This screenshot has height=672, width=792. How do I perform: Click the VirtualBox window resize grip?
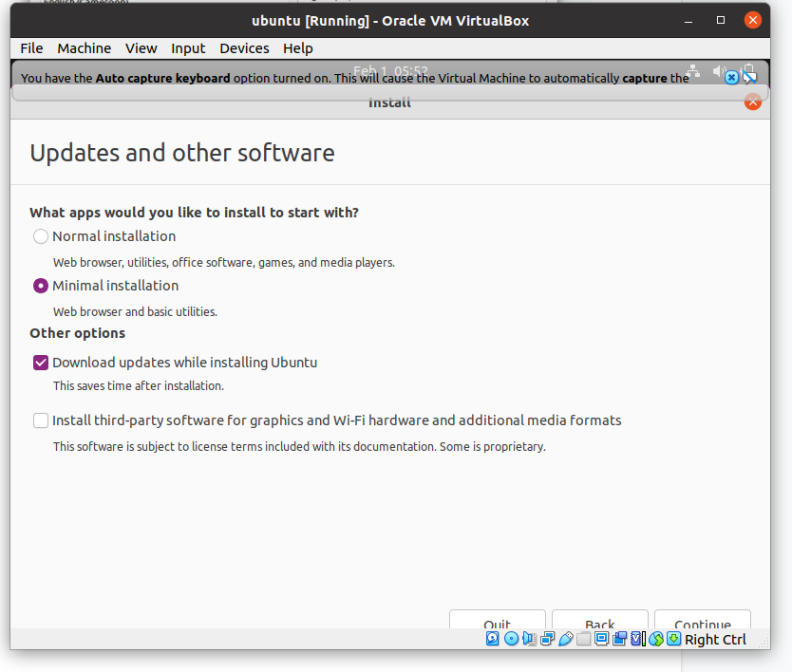coord(764,643)
